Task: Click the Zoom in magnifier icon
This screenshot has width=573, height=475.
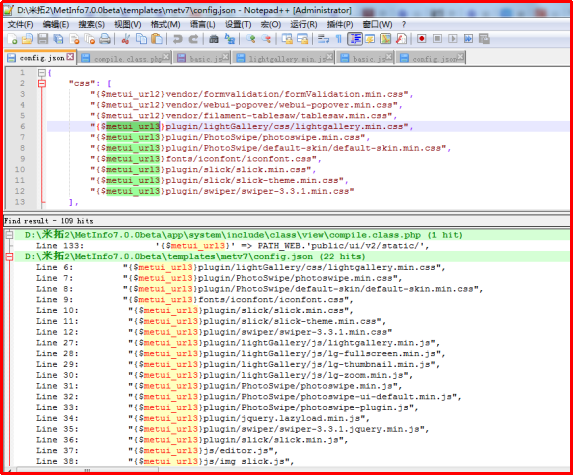Action: [251, 39]
